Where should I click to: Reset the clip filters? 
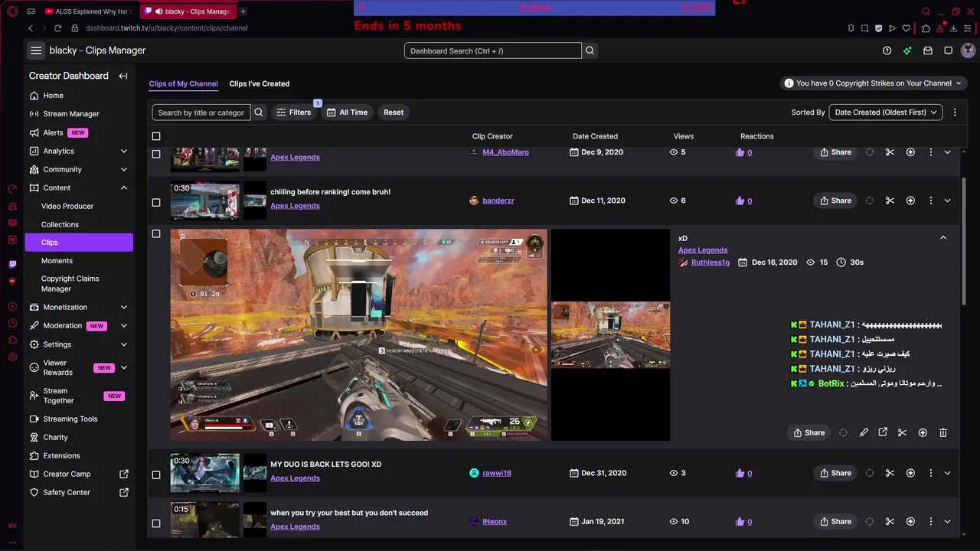[394, 112]
